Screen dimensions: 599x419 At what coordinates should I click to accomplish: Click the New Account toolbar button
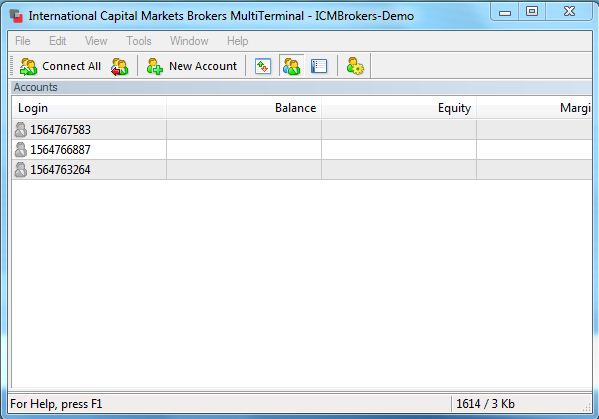point(192,66)
